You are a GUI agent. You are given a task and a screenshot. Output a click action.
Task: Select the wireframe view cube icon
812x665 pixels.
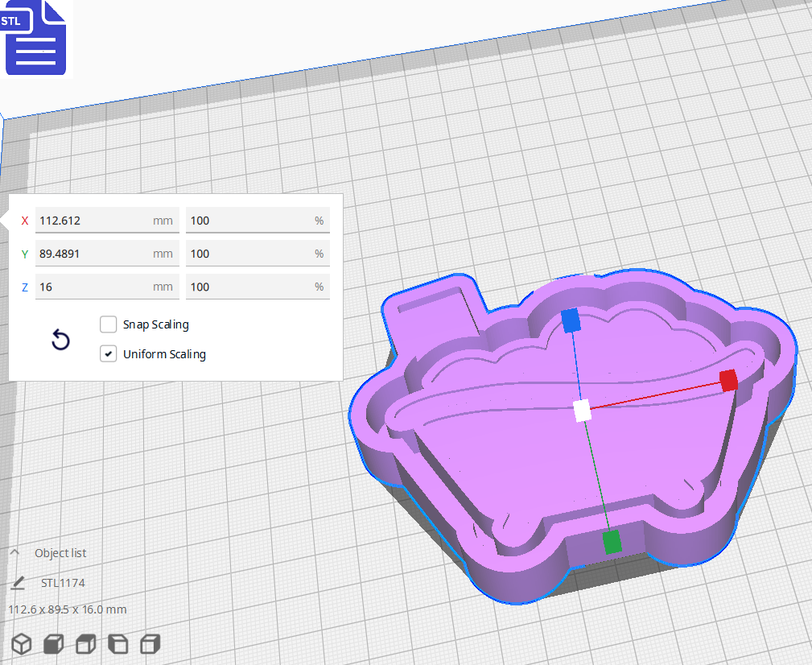[22, 644]
